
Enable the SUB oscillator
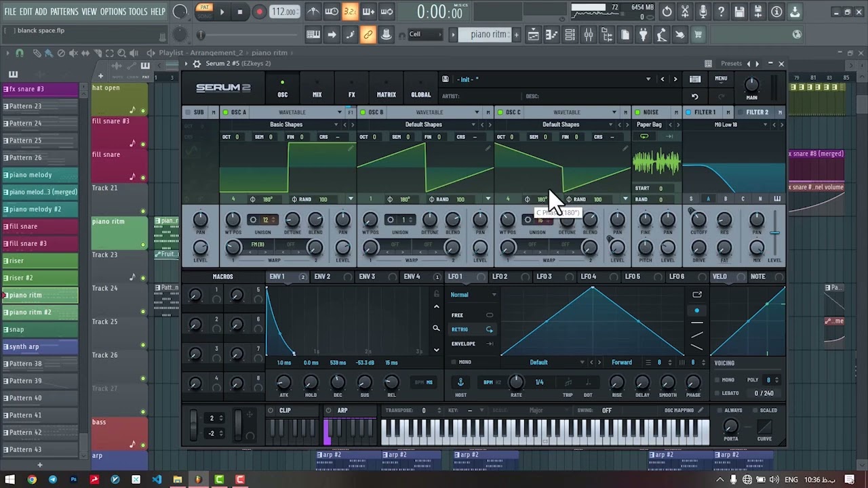pos(187,112)
